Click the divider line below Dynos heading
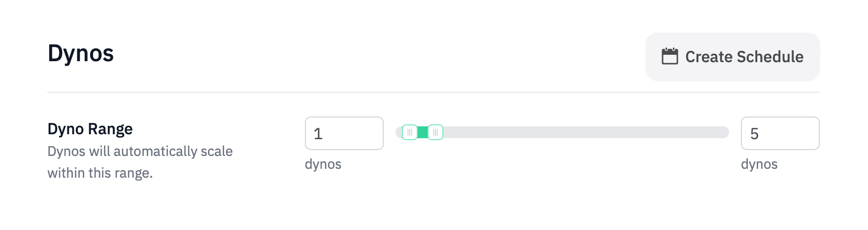 tap(433, 92)
